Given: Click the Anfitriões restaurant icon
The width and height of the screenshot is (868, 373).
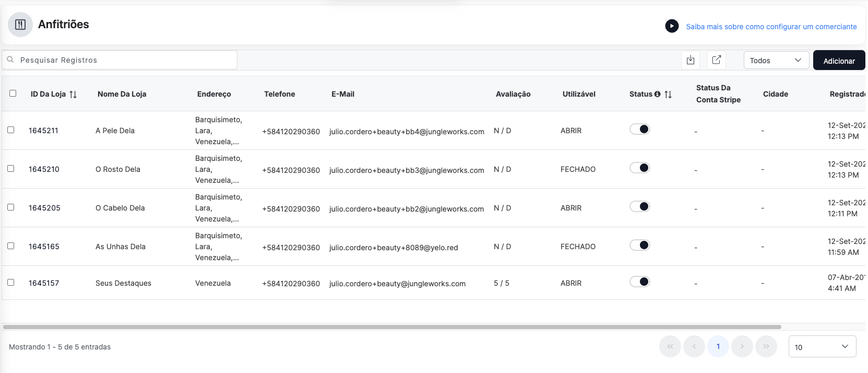Looking at the screenshot, I should [x=20, y=25].
